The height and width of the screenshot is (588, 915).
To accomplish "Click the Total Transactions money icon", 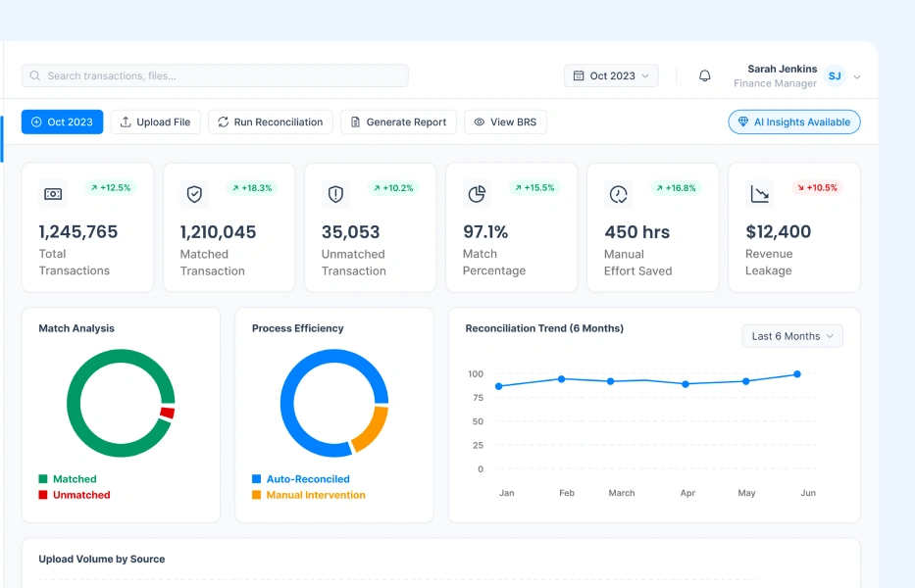I will click(x=53, y=194).
